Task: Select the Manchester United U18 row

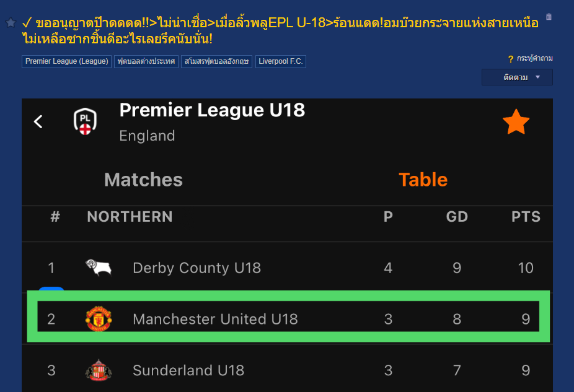Action: pos(215,319)
